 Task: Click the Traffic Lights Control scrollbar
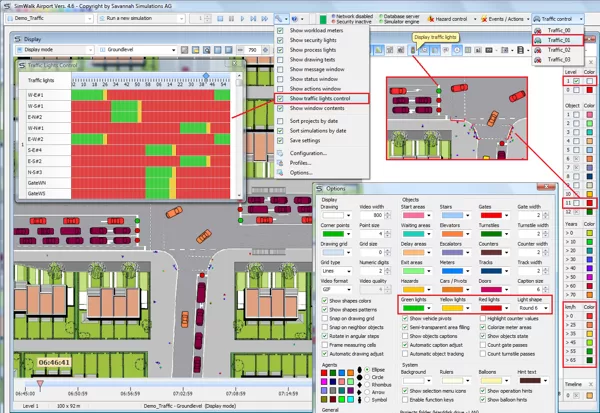click(239, 135)
